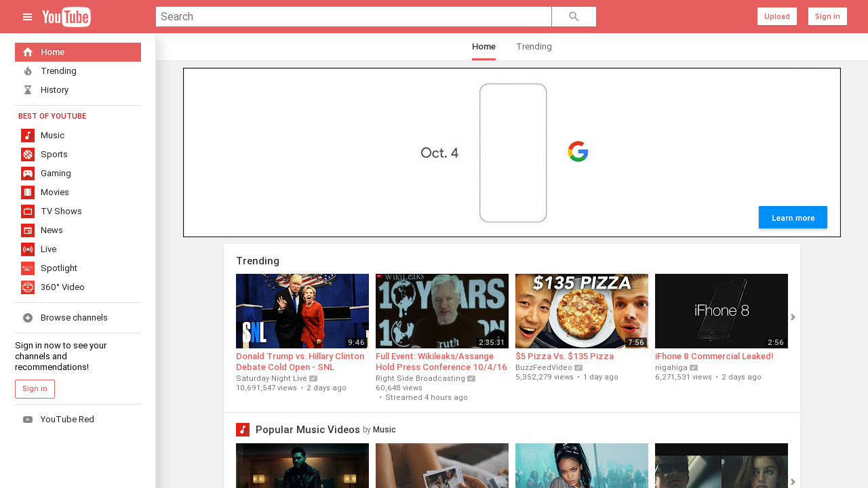The image size is (868, 488).
Task: Open $5 Pizza Vs. $135 Pizza title
Action: (x=564, y=357)
